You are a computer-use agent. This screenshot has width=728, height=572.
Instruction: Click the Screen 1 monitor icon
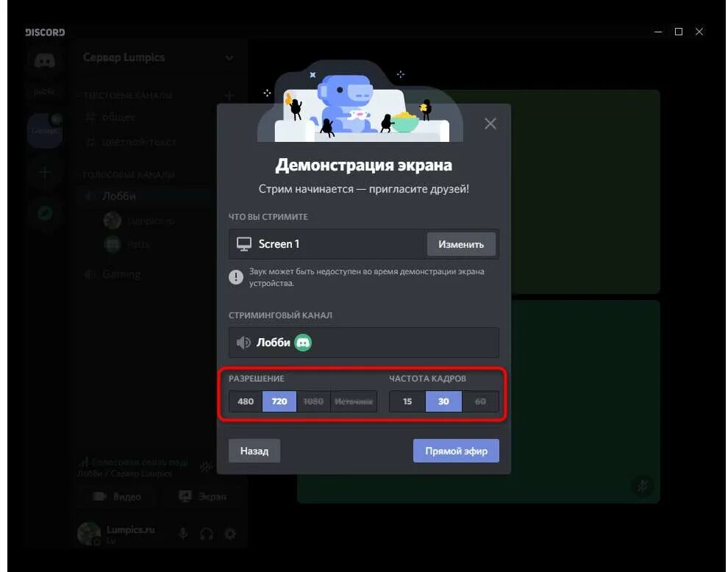coord(243,244)
